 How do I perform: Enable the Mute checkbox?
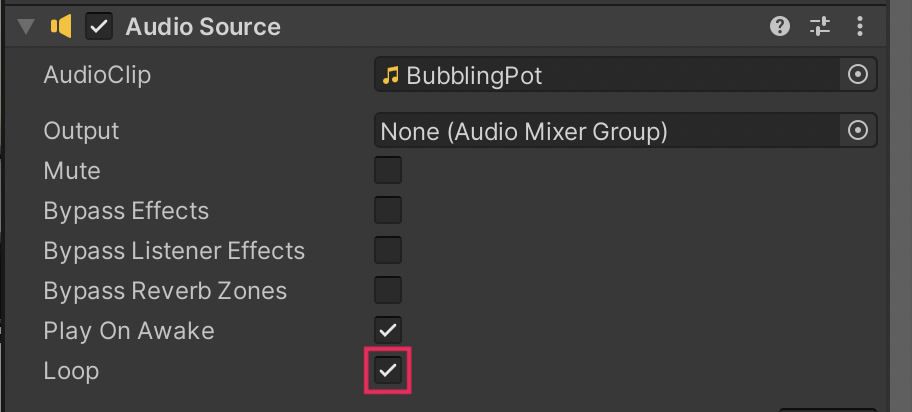point(388,170)
